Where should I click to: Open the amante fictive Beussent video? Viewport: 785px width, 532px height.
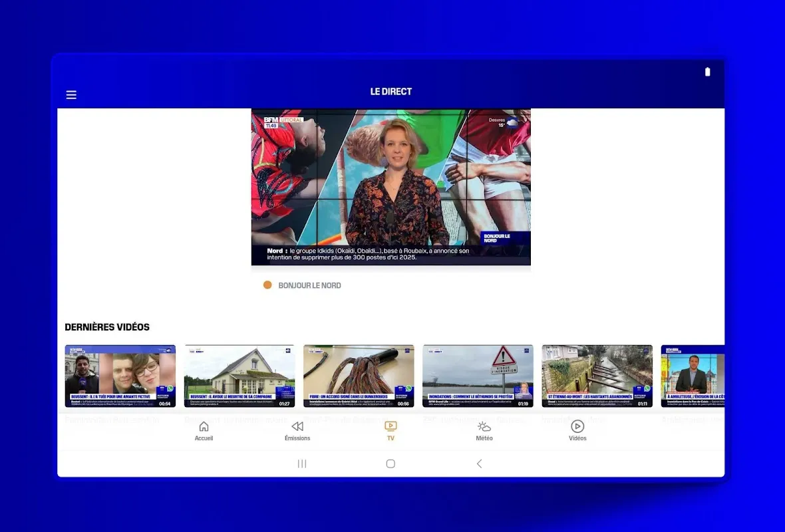tap(120, 376)
